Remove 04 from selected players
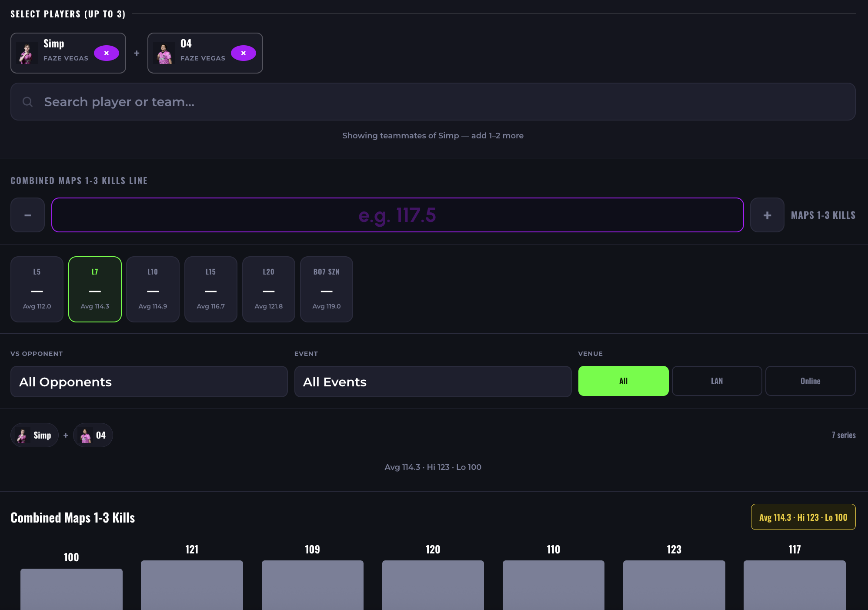This screenshot has height=610, width=868. [244, 53]
